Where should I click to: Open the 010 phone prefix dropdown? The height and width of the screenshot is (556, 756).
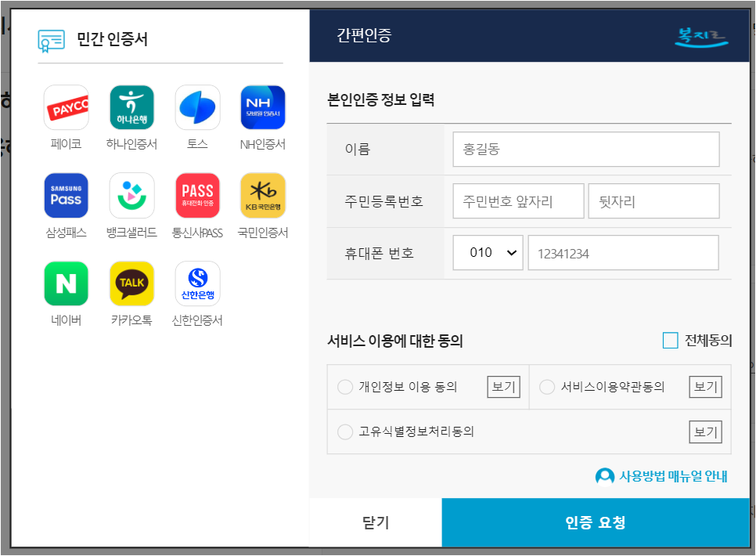488,252
